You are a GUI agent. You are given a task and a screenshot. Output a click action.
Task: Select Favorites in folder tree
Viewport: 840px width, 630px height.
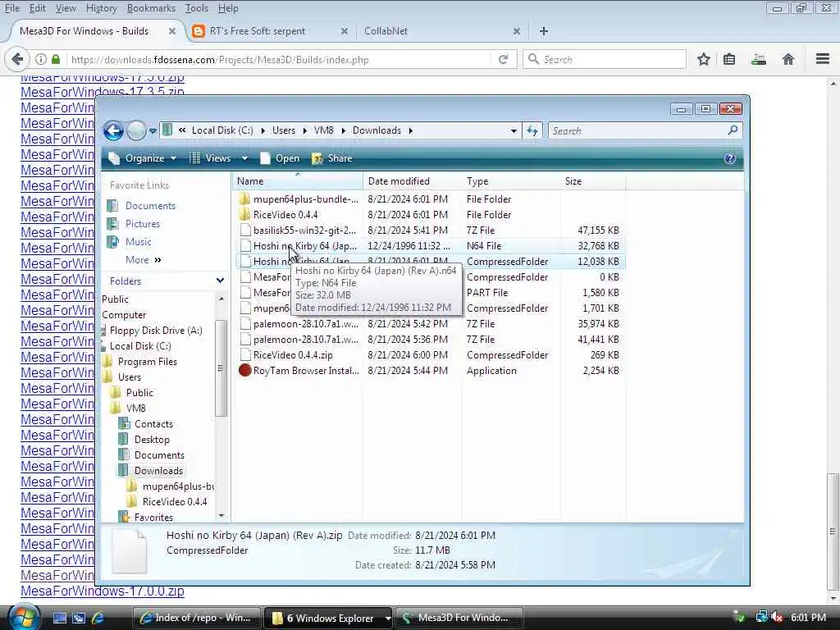[153, 518]
